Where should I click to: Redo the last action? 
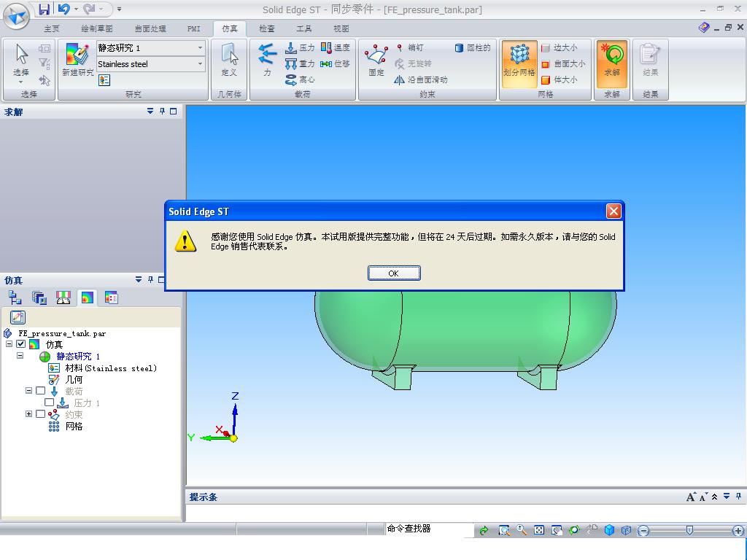click(88, 9)
